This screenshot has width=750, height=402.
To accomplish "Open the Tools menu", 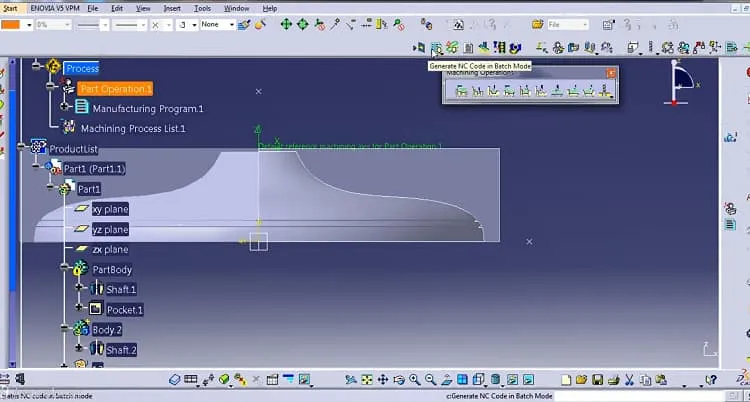I will pyautogui.click(x=202, y=9).
